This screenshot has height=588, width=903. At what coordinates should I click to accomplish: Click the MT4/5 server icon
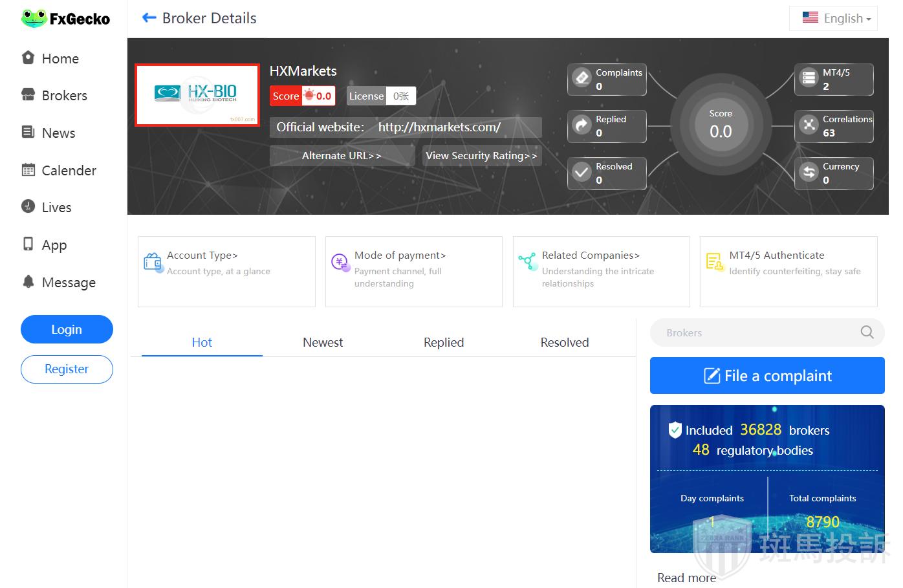click(809, 79)
